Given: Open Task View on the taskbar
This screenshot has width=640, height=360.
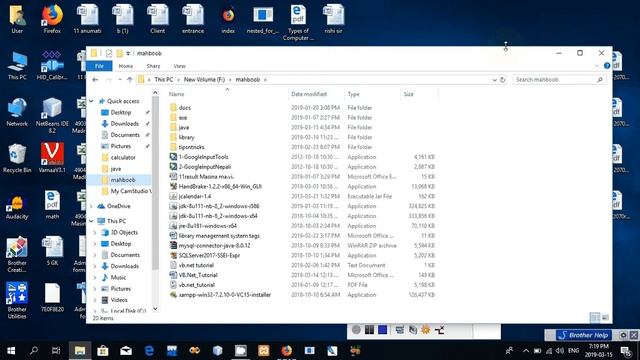Looking at the screenshot, I should [56, 351].
